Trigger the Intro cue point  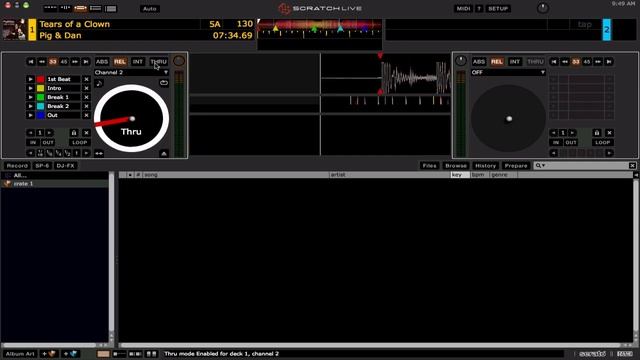[x=31, y=88]
